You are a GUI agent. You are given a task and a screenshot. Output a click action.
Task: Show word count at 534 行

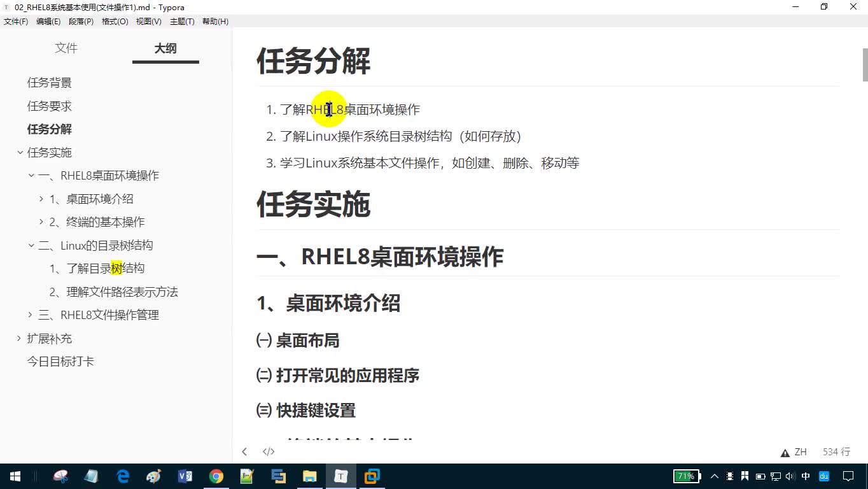(x=836, y=451)
